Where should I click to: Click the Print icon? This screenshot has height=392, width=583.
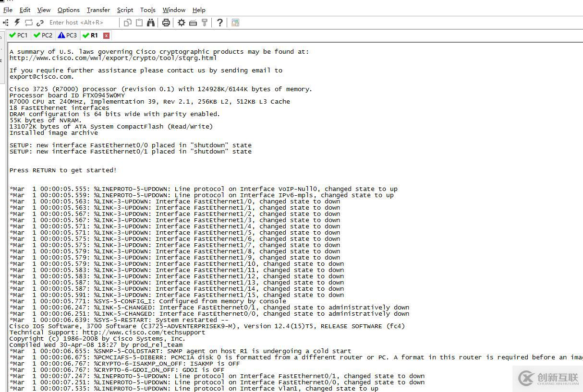(166, 23)
